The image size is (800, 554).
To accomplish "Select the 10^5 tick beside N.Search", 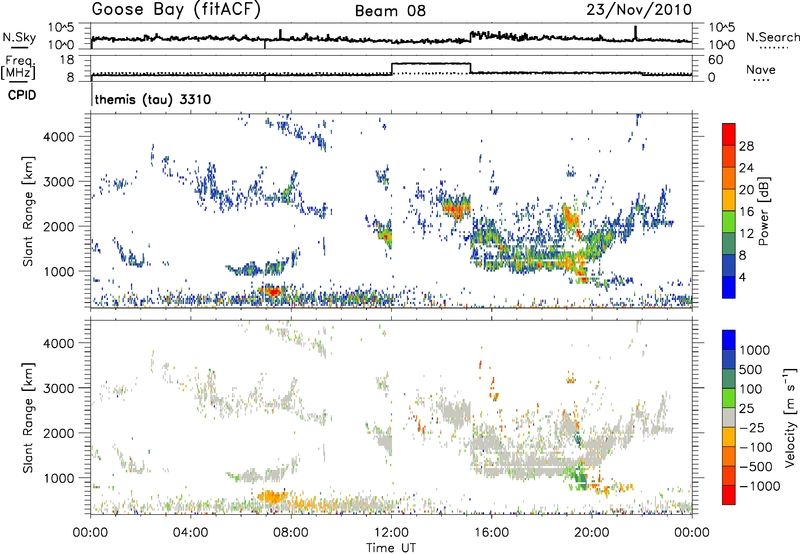I will tap(722, 28).
